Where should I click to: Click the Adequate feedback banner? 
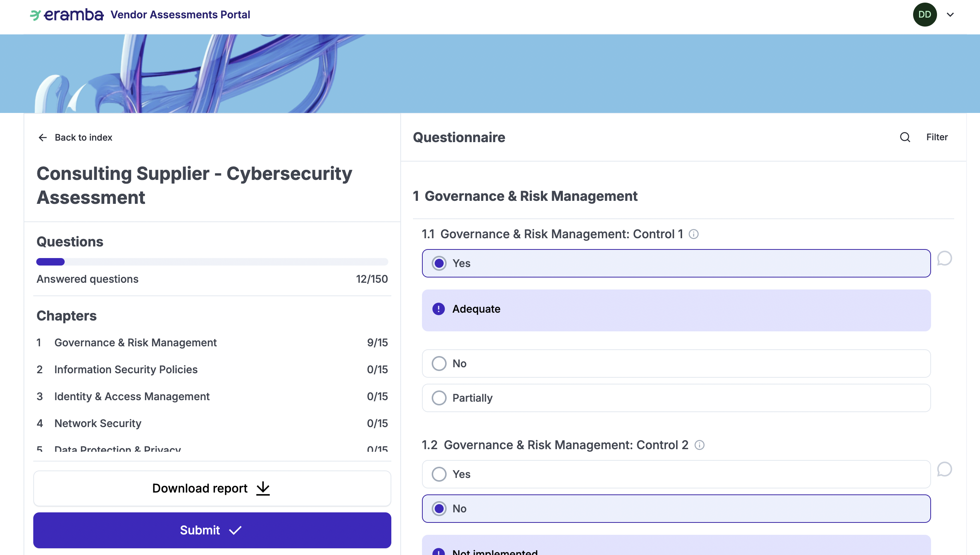pos(676,310)
